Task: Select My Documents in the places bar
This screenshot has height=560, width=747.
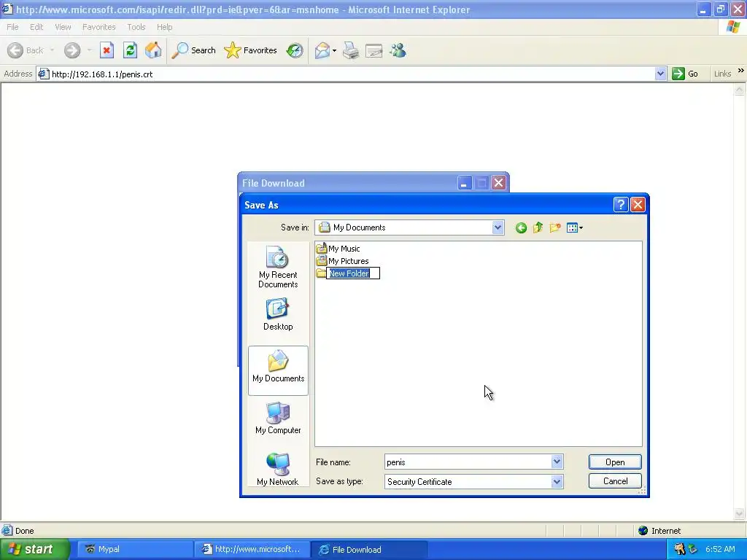Action: pyautogui.click(x=278, y=370)
